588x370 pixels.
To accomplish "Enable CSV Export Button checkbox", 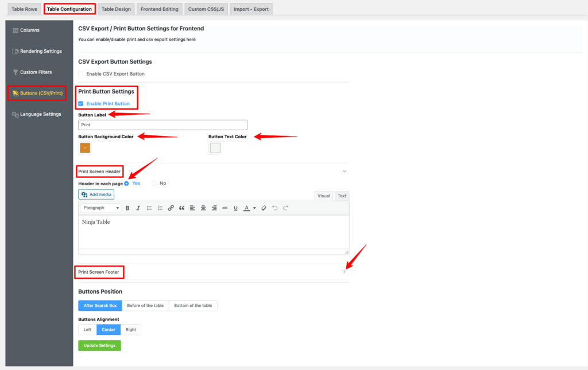I will pos(80,74).
